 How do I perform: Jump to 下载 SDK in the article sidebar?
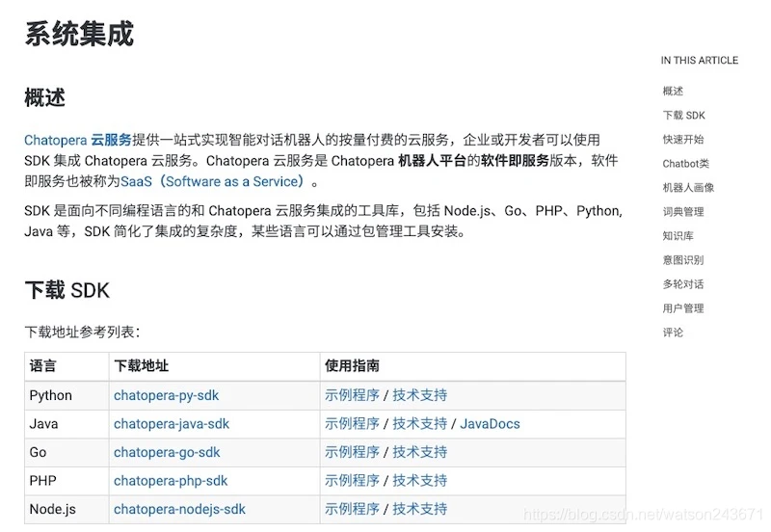(x=683, y=115)
